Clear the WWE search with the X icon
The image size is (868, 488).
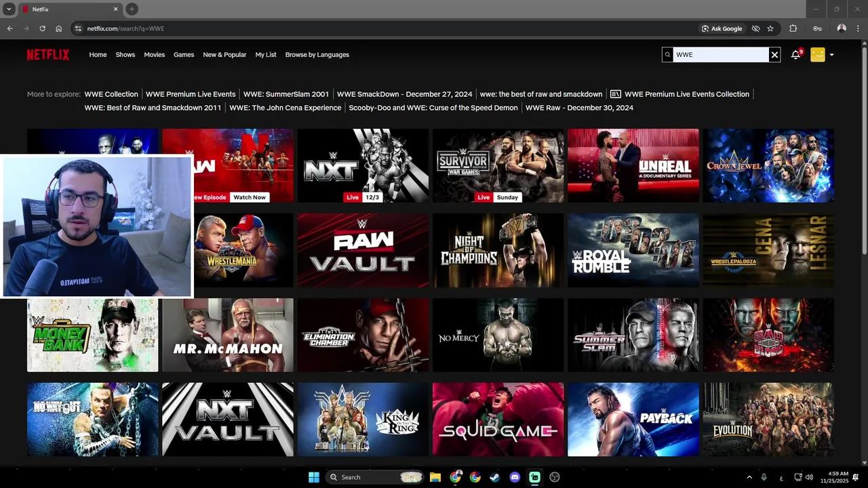click(x=774, y=55)
